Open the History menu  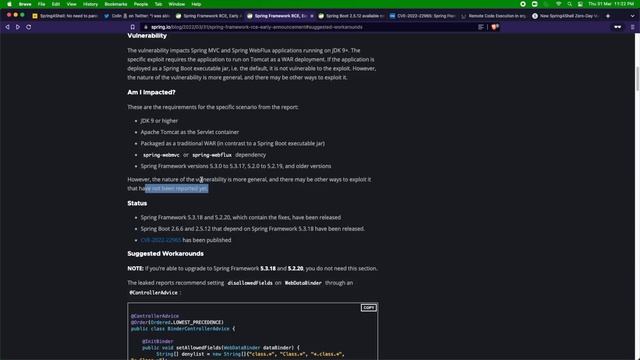(90, 4)
